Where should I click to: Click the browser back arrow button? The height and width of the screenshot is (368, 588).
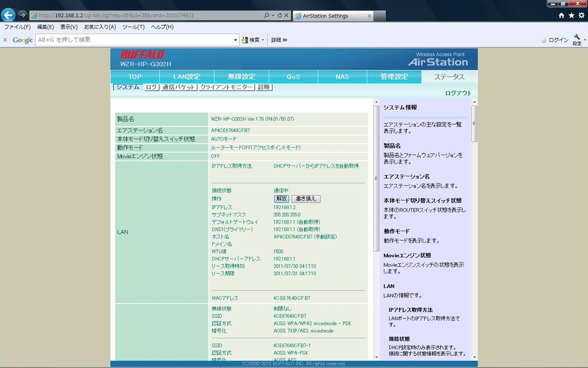point(8,15)
